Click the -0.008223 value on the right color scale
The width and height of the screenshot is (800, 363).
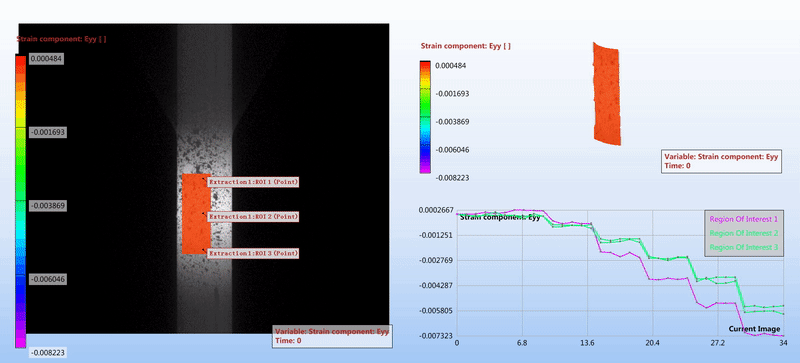(x=452, y=177)
